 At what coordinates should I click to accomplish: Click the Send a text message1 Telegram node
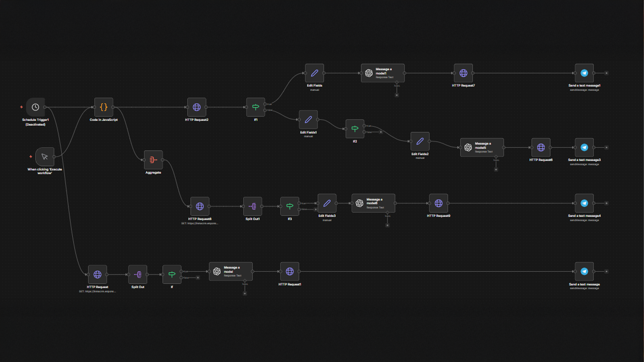coord(584,73)
